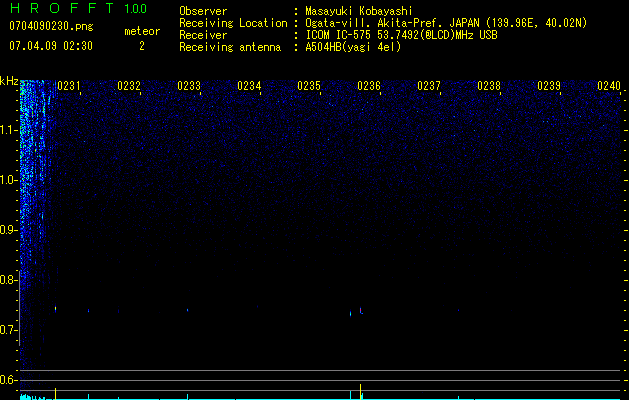This screenshot has height=400, width=629.
Task: Click the date stamp 07.04.09 02:30
Action: pos(51,46)
